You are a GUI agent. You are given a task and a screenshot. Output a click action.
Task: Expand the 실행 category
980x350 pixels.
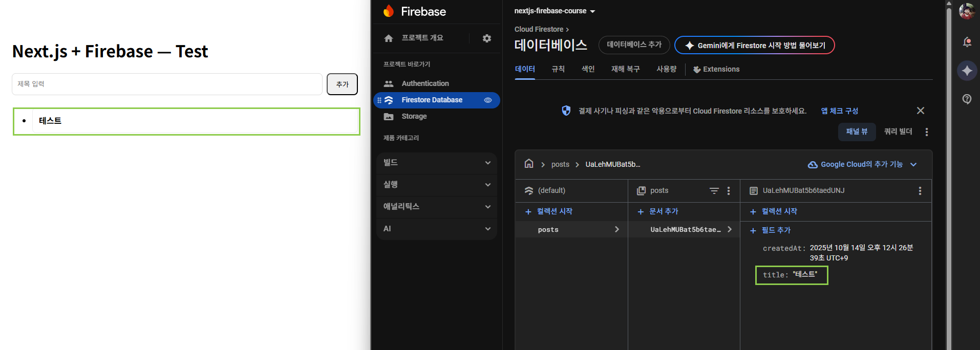437,185
